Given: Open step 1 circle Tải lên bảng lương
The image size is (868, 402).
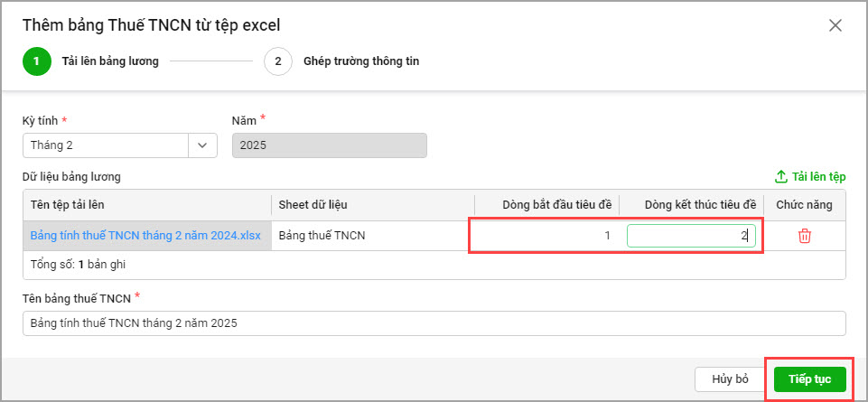Looking at the screenshot, I should [37, 61].
